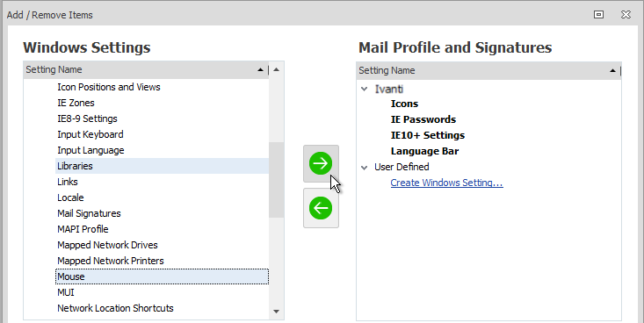Select IE8-9 Settings item
This screenshot has height=323, width=644.
[x=88, y=118]
